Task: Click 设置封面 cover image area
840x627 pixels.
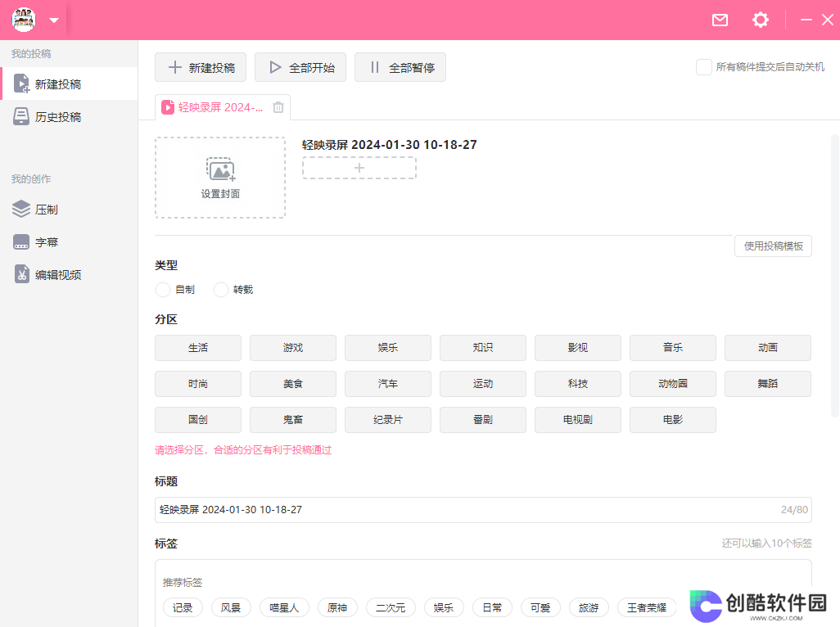Action: click(220, 178)
